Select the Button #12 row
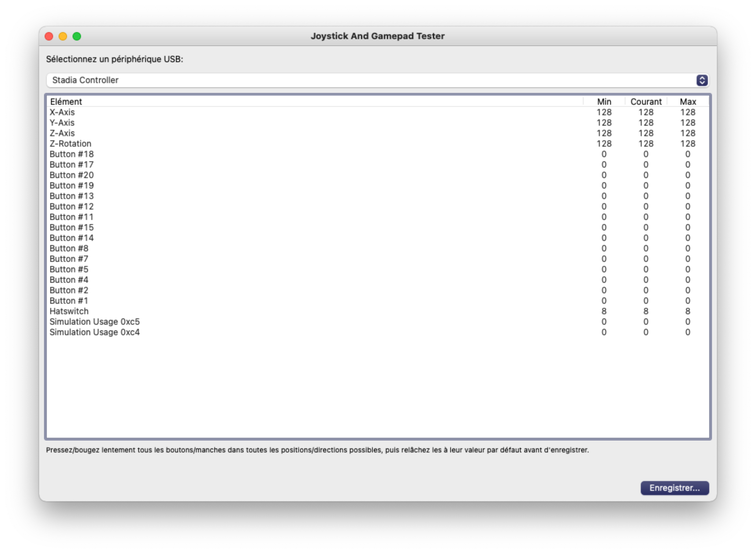Viewport: 756px width, 553px height. pos(378,206)
